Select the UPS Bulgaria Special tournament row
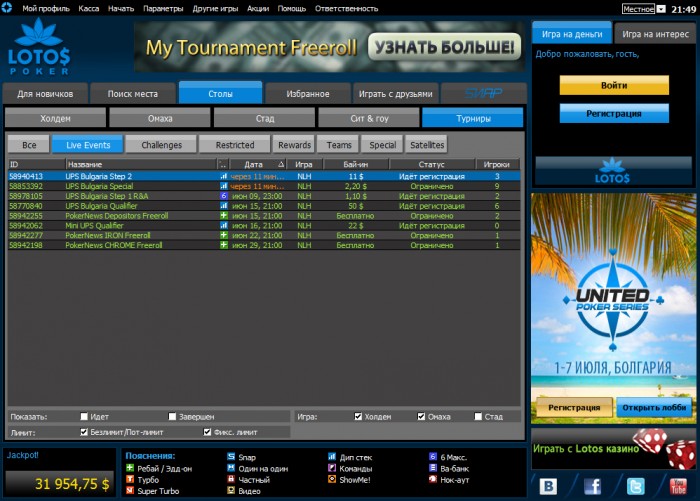 [264, 186]
